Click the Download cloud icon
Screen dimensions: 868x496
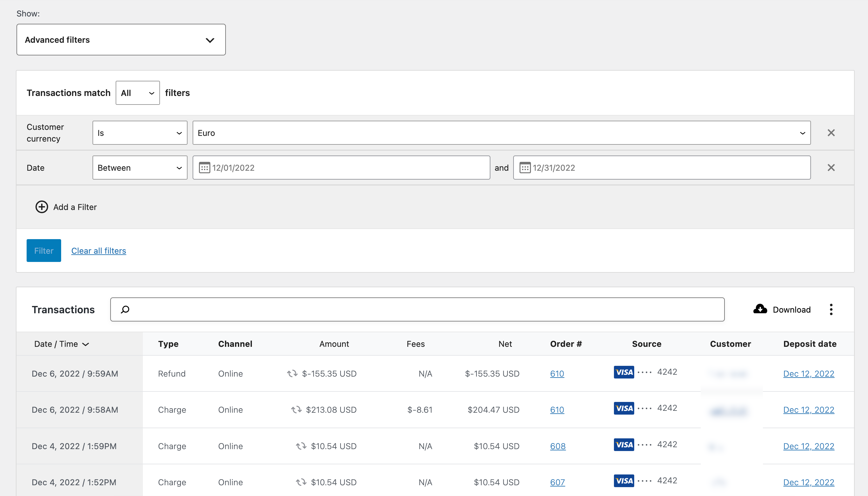[x=760, y=309]
